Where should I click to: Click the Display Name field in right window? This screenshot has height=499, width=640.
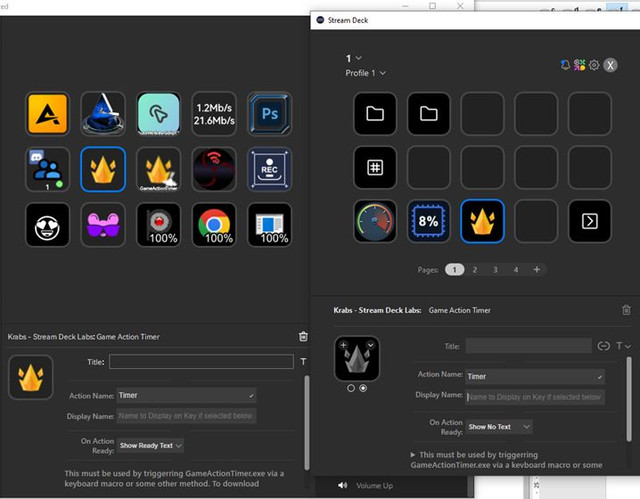[x=535, y=397]
